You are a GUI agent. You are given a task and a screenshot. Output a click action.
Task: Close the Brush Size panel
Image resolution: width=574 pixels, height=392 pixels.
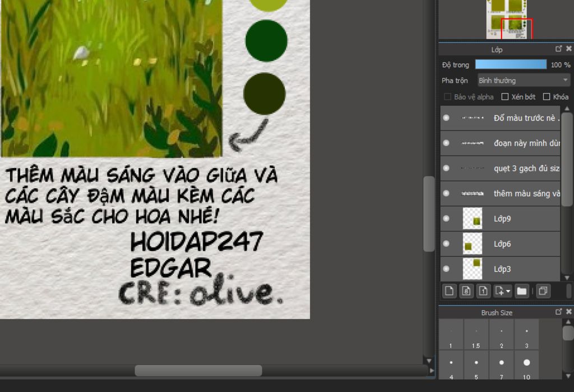[x=568, y=311]
